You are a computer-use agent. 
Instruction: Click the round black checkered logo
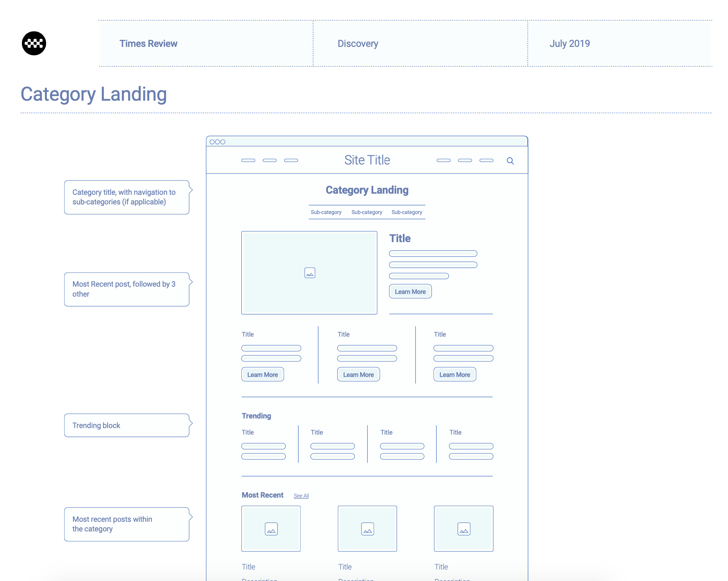click(34, 43)
